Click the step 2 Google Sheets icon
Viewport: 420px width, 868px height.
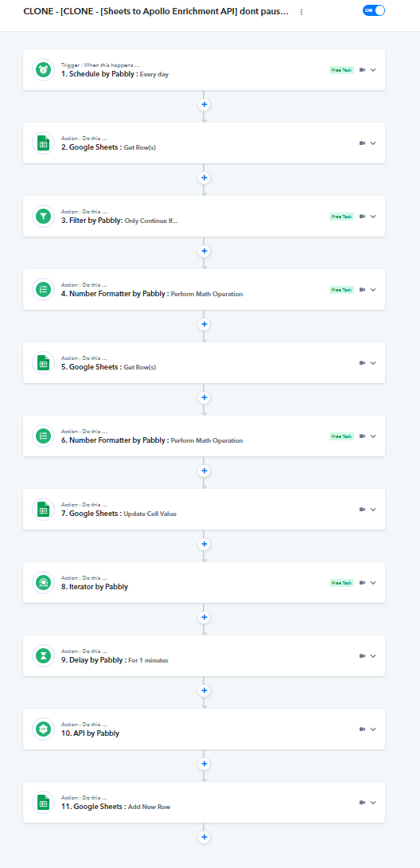pyautogui.click(x=43, y=143)
